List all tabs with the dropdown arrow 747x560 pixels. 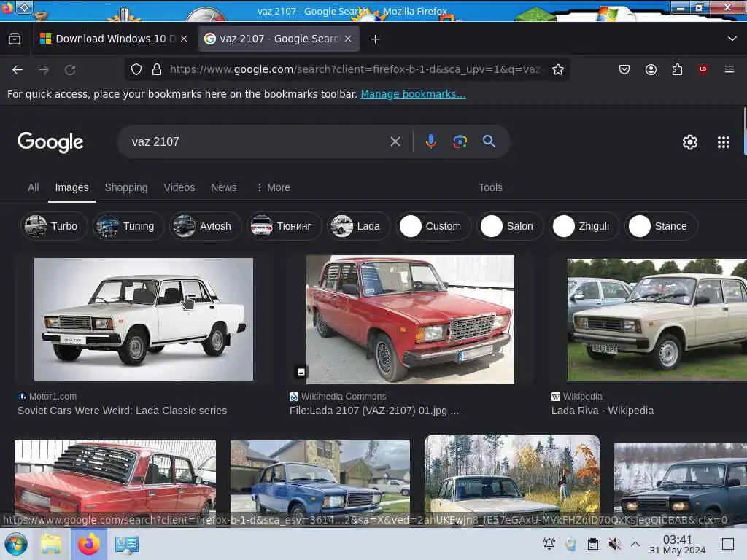(x=732, y=39)
